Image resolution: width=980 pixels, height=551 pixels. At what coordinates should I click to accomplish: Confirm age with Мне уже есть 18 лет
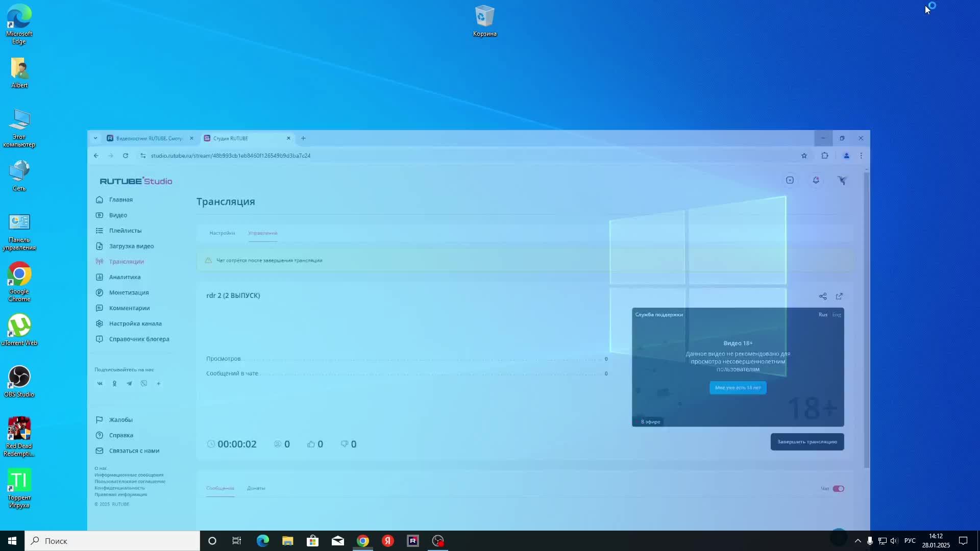(738, 388)
